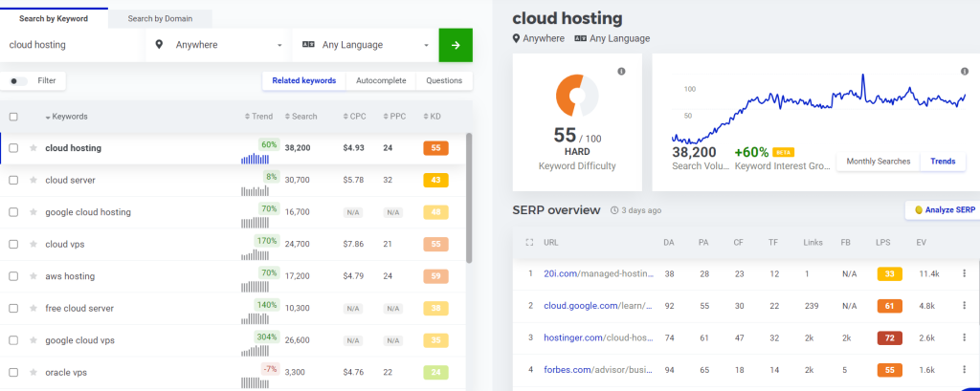Check the cloud vps row checkbox
The width and height of the screenshot is (980, 391).
pyautogui.click(x=13, y=244)
